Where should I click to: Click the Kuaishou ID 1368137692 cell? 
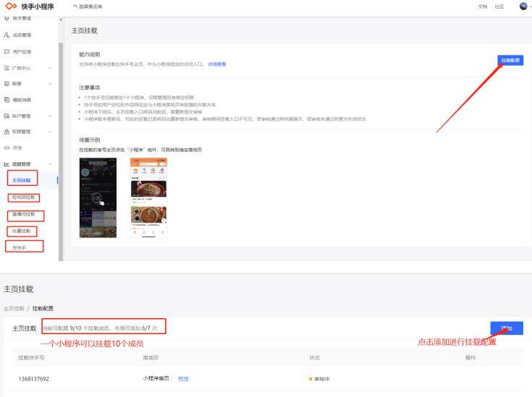[33, 379]
